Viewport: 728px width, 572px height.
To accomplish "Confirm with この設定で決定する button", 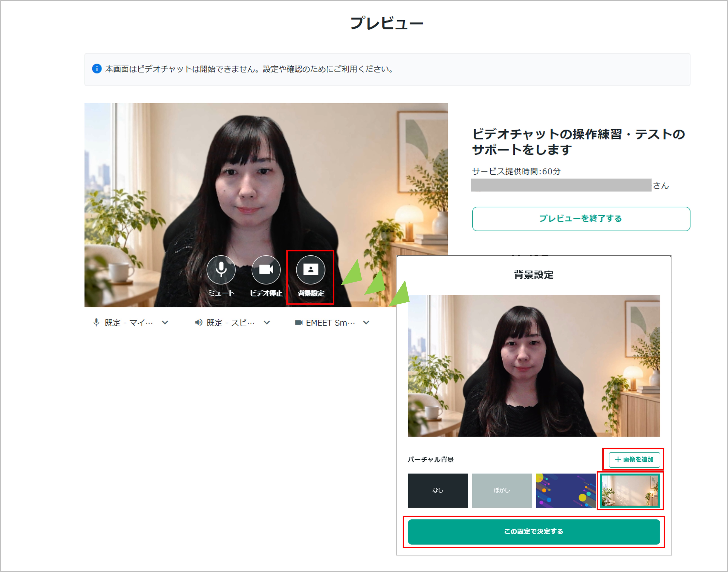I will pos(534,531).
